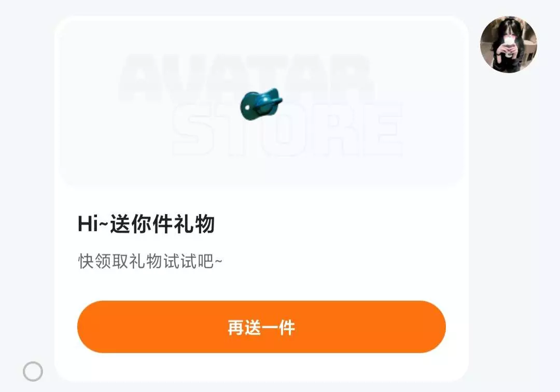The width and height of the screenshot is (560, 392).
Task: Click the orange 再送一件 button
Action: [x=261, y=327]
